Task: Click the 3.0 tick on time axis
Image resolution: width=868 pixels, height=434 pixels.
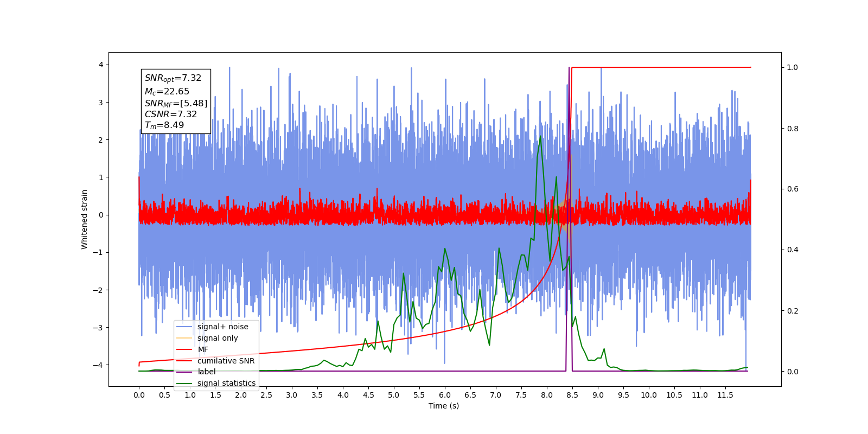Action: coord(292,395)
